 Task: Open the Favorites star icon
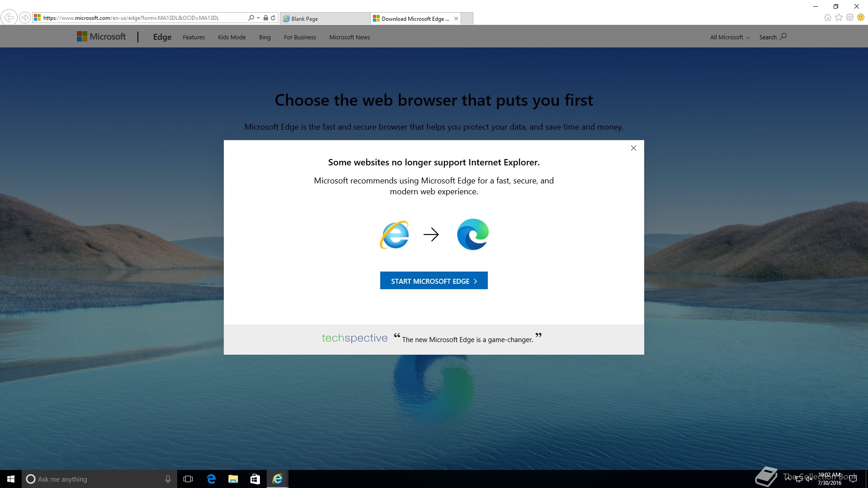(839, 17)
